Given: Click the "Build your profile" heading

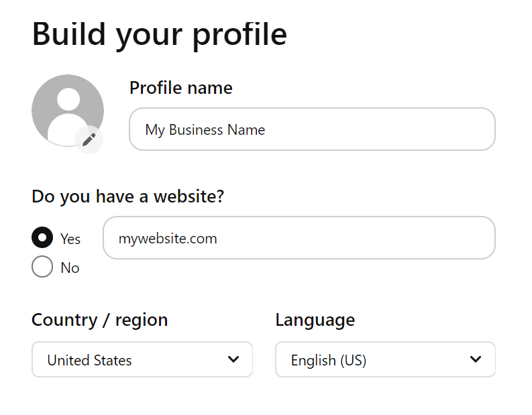Looking at the screenshot, I should tap(159, 34).
